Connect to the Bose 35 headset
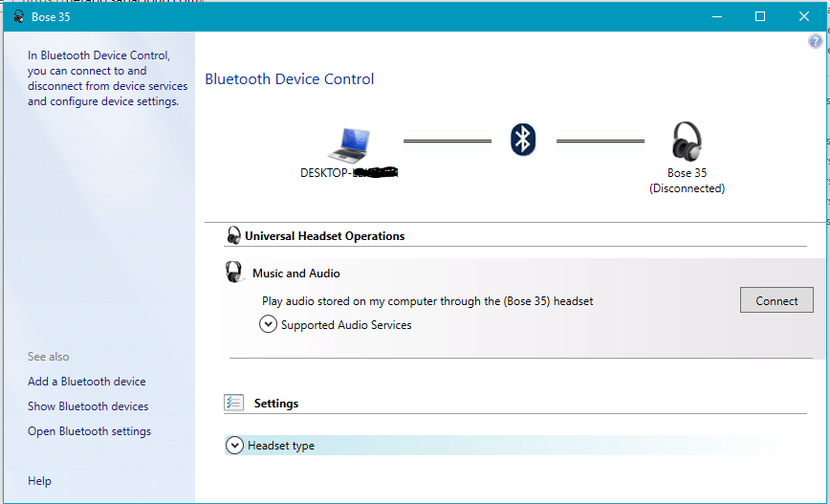 point(776,300)
